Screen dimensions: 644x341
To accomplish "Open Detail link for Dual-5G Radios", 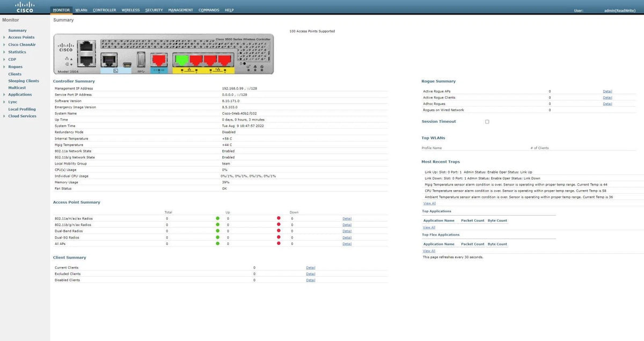I will pos(347,238).
